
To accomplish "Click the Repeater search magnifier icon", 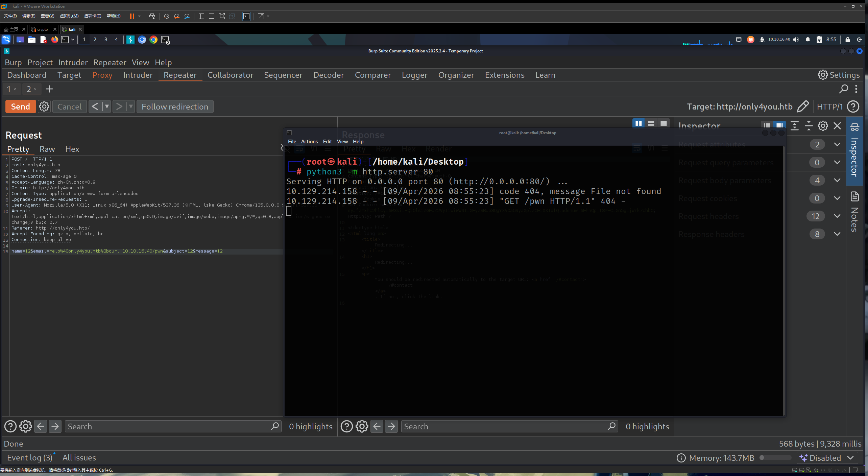I will coord(844,89).
